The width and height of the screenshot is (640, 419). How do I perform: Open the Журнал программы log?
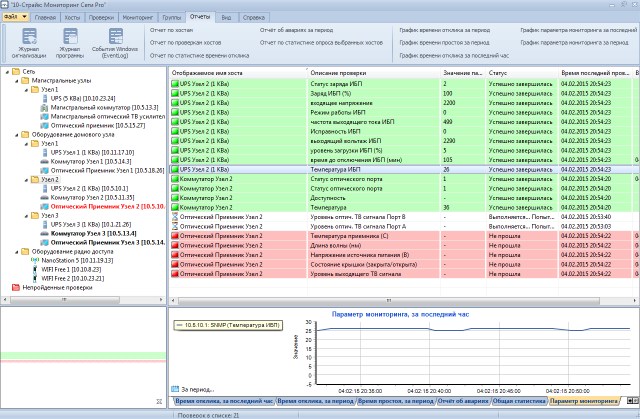pos(70,43)
